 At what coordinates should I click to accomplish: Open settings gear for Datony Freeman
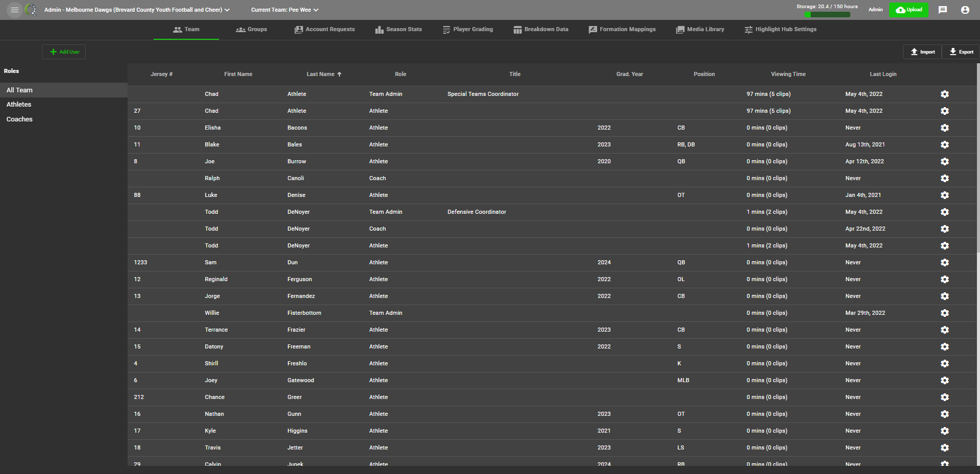[945, 346]
